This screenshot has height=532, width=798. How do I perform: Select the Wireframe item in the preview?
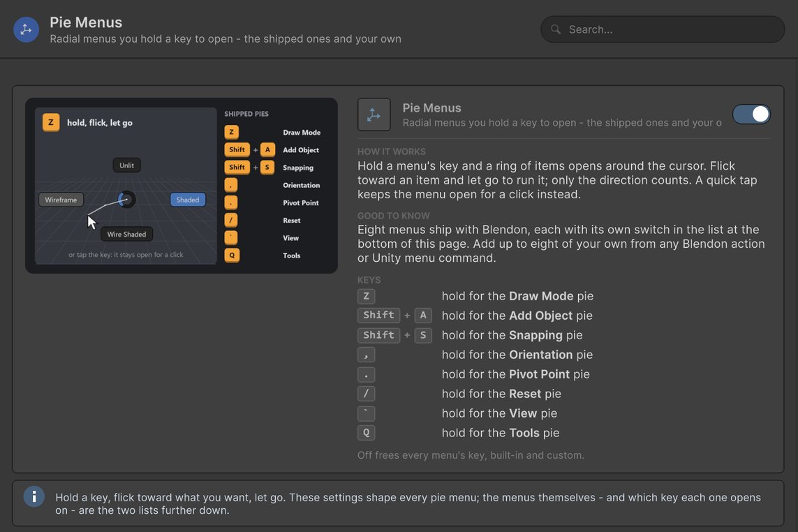click(61, 200)
